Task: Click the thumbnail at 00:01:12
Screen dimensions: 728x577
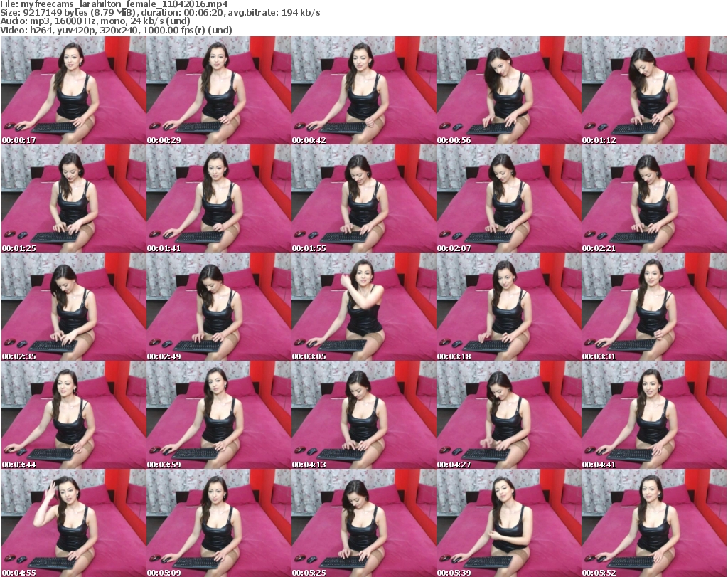Action: point(654,90)
